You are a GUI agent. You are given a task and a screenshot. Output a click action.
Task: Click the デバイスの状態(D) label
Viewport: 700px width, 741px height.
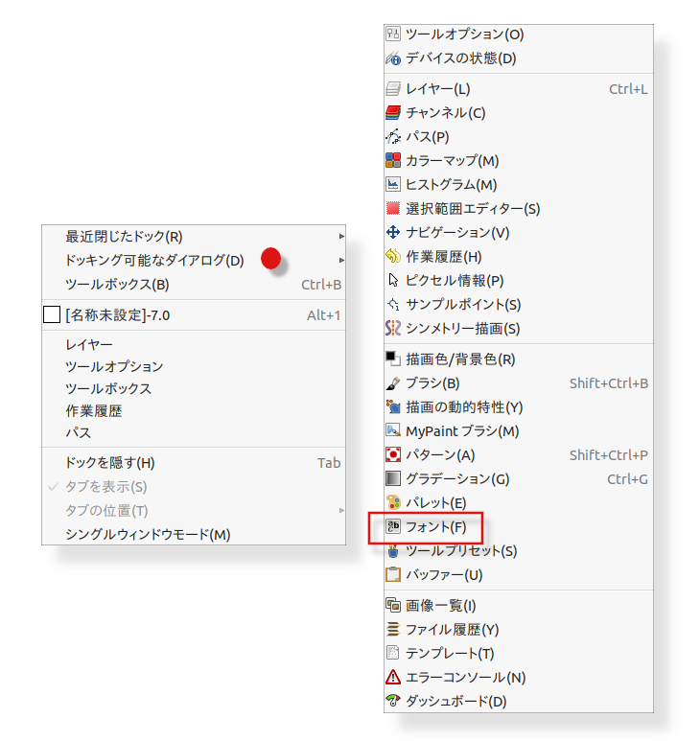click(461, 58)
